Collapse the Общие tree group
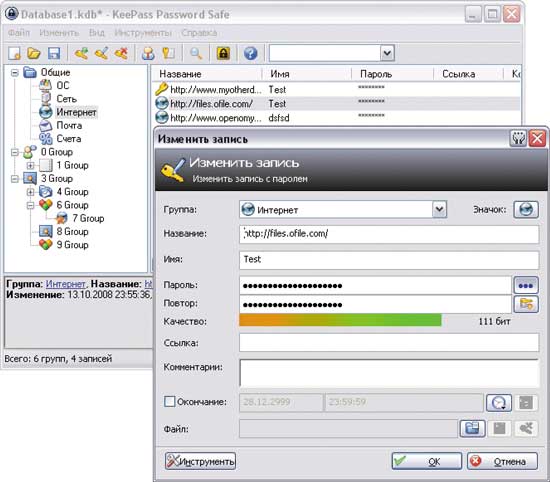This screenshot has width=550, height=482. point(14,73)
